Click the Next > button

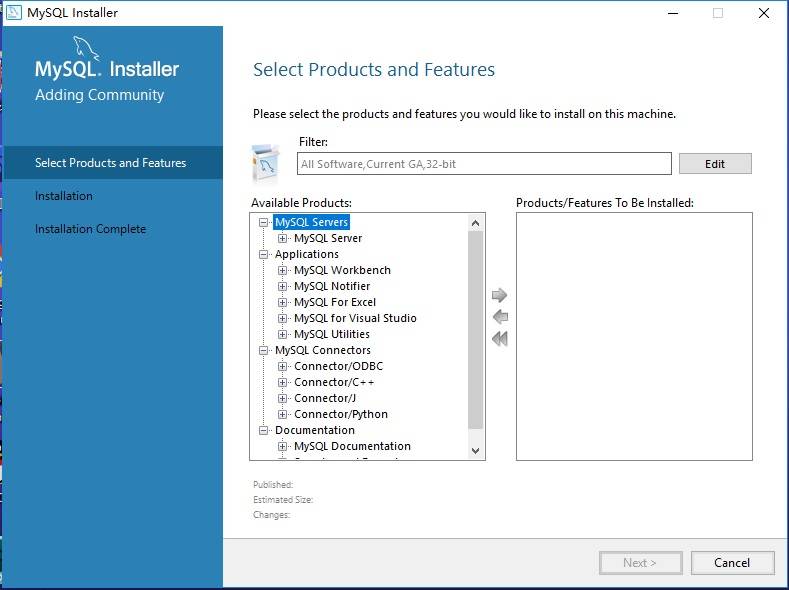click(640, 563)
